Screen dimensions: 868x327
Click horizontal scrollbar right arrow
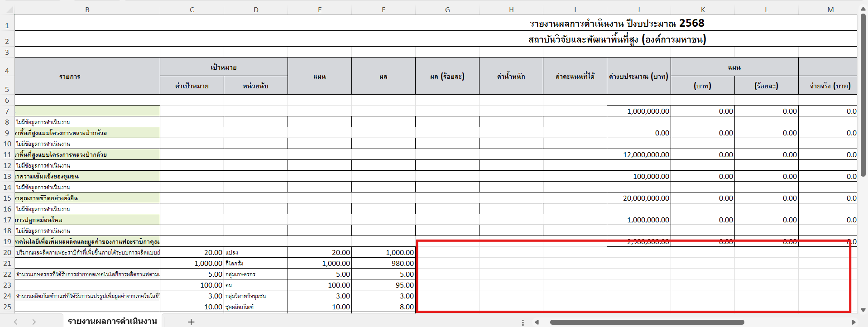point(854,322)
